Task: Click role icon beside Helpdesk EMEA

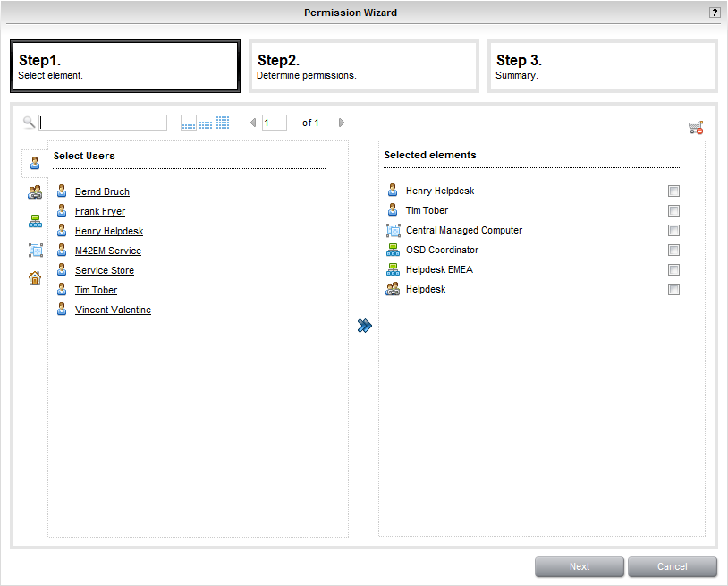Action: click(393, 269)
